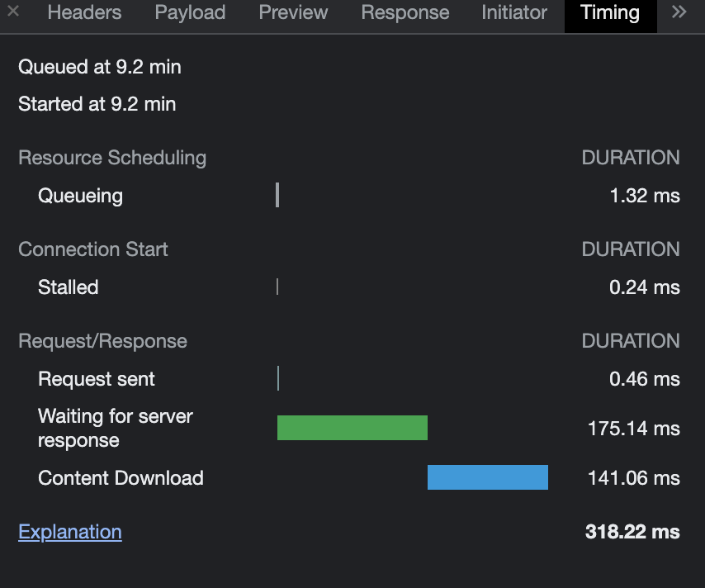Click the Request/Response section header

pyautogui.click(x=102, y=341)
